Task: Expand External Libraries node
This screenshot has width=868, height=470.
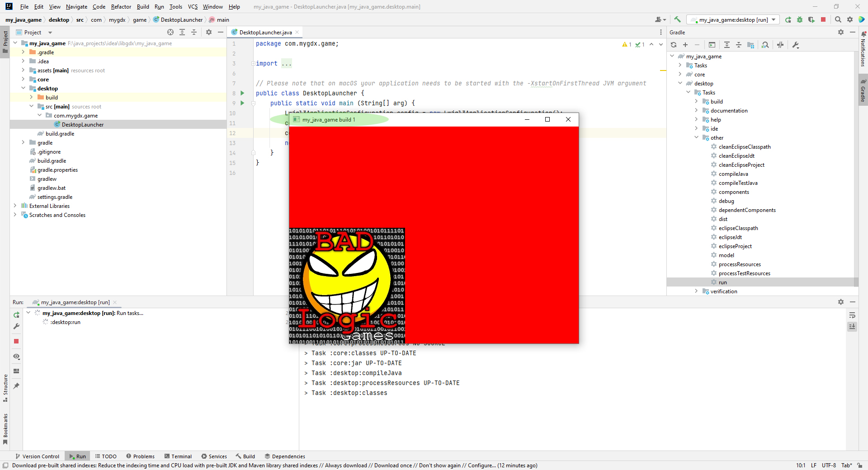Action: [x=15, y=206]
